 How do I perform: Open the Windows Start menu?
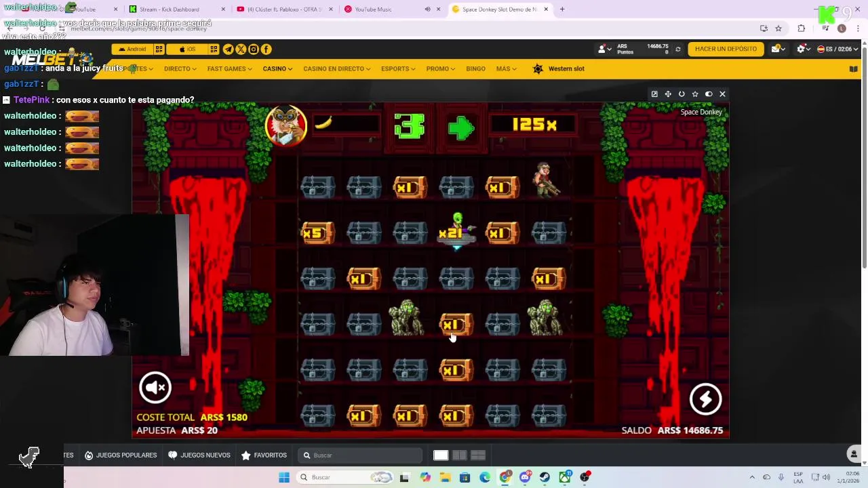[284, 477]
